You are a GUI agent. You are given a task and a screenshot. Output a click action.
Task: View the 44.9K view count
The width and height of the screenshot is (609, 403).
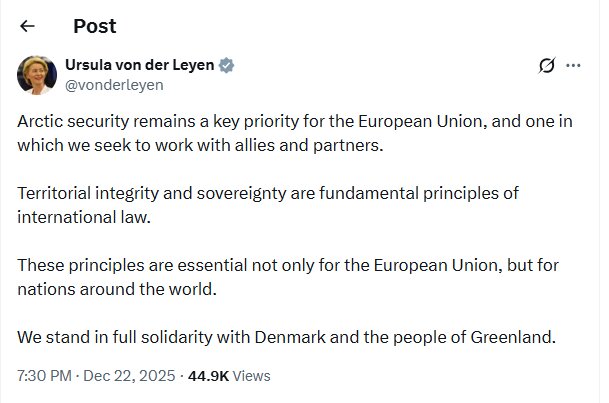[208, 376]
